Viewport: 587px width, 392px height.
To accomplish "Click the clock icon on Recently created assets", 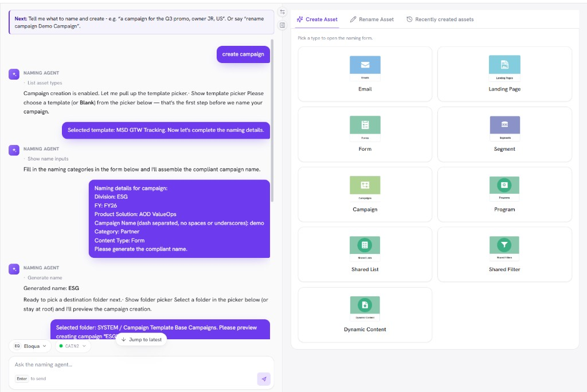I will 409,19.
